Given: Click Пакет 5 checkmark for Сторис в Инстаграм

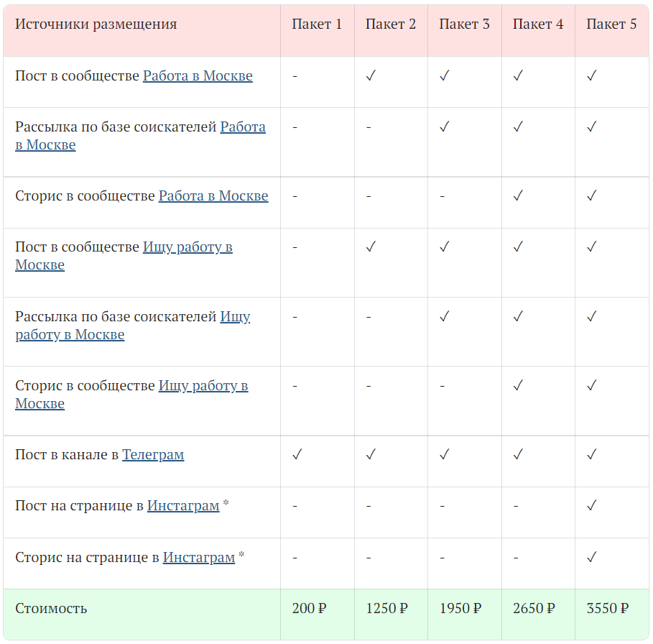Looking at the screenshot, I should click(591, 557).
